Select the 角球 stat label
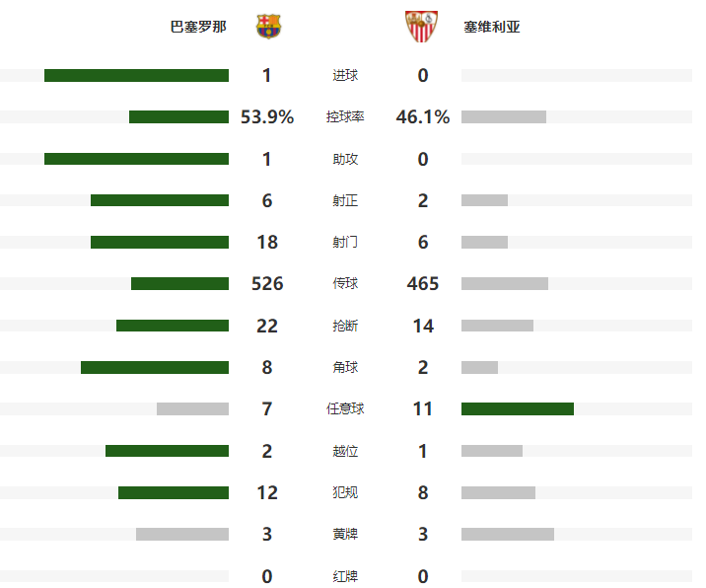Viewport: 706px width, 588px height. point(345,367)
